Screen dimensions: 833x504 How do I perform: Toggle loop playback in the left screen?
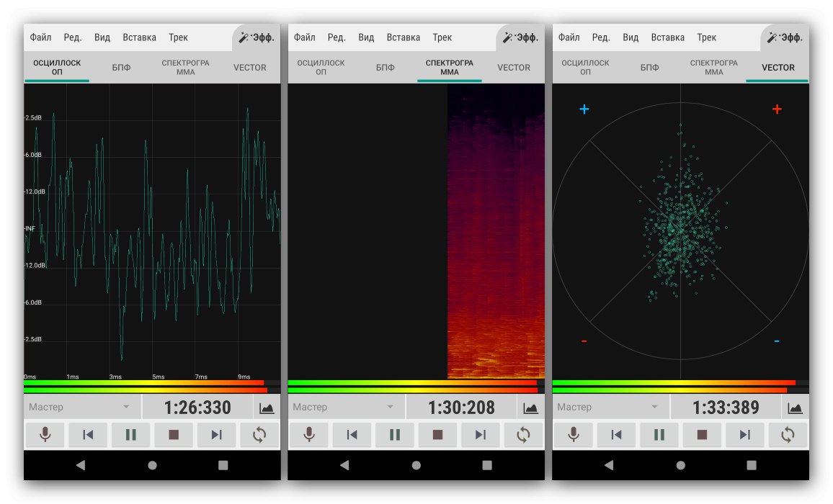point(259,435)
